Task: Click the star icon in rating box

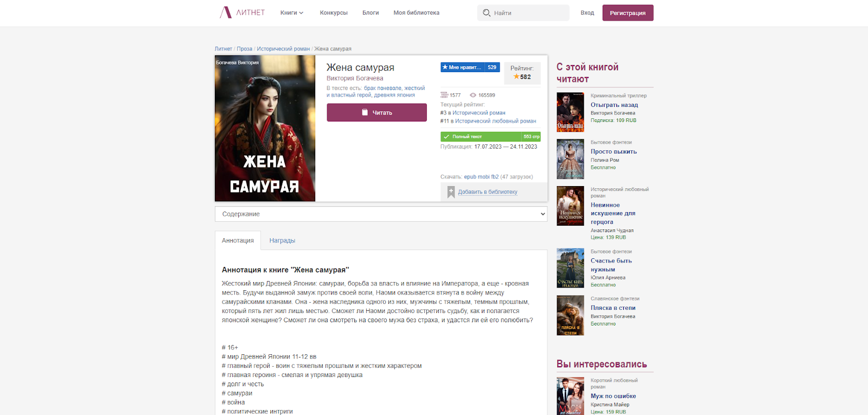Action: pyautogui.click(x=516, y=76)
